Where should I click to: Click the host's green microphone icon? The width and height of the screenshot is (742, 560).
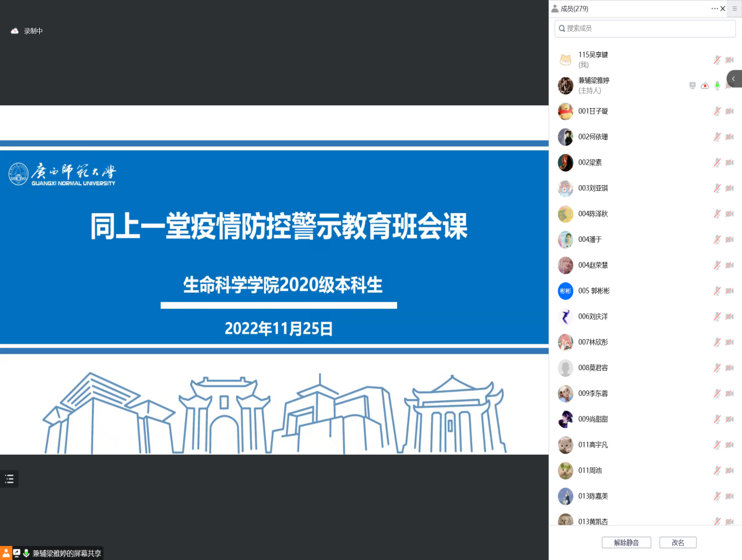pyautogui.click(x=717, y=86)
